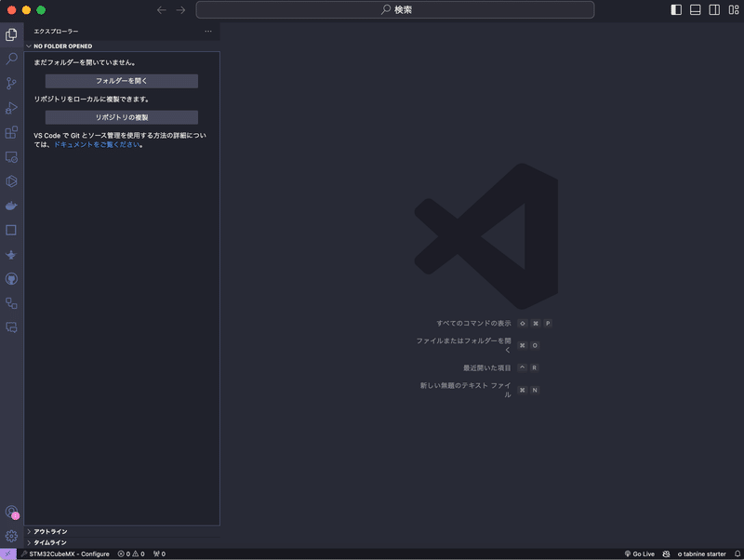Click the hexagon play icon in activity bar
This screenshot has height=560, width=744.
tap(11, 181)
